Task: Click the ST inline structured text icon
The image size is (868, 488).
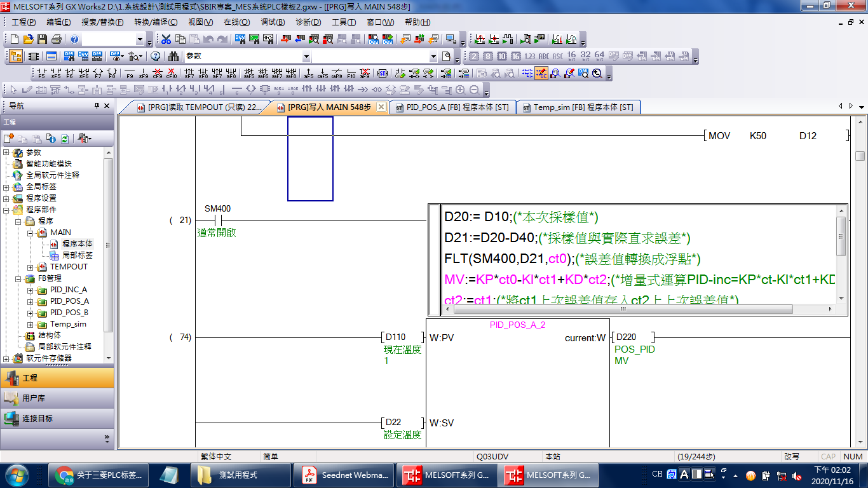Action: point(383,73)
